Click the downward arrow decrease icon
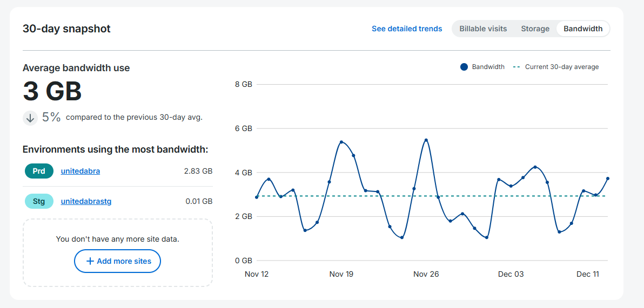The height and width of the screenshot is (308, 644). pos(30,118)
